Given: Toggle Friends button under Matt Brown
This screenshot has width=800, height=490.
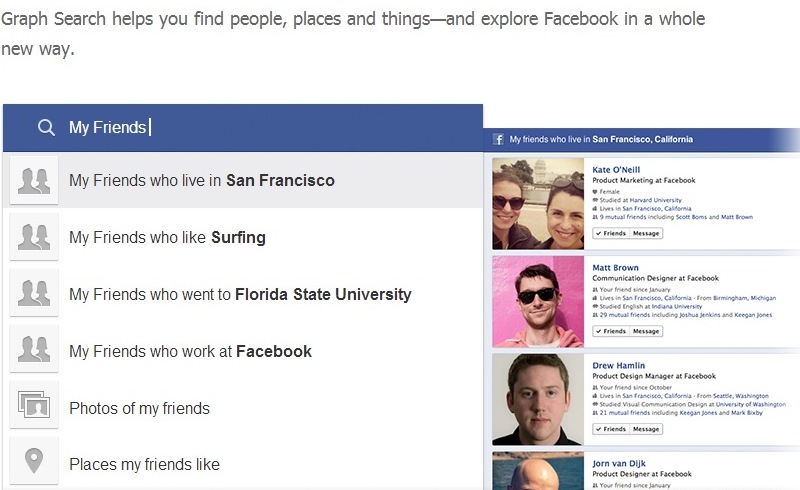Looking at the screenshot, I should (611, 331).
